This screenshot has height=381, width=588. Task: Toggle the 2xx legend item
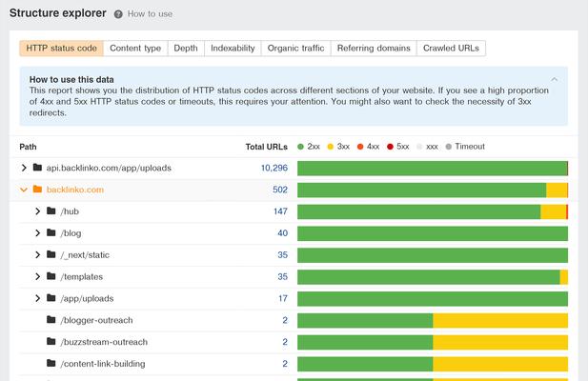point(309,147)
